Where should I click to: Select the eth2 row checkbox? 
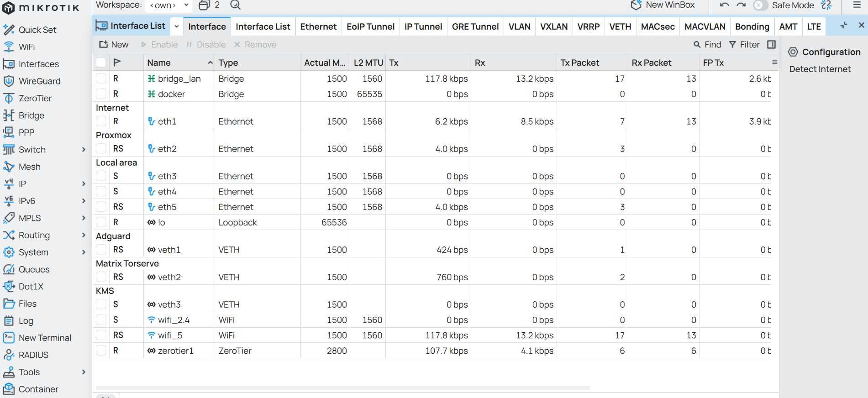click(x=101, y=149)
